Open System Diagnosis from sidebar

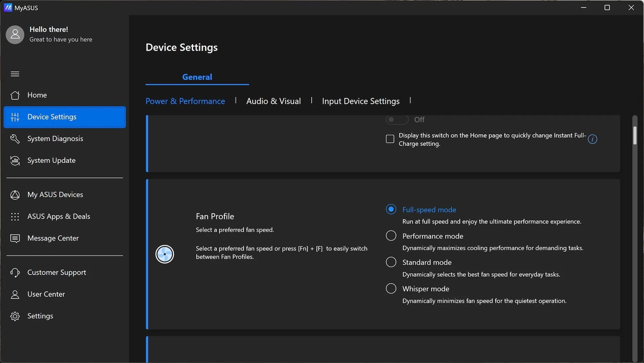[x=65, y=139]
